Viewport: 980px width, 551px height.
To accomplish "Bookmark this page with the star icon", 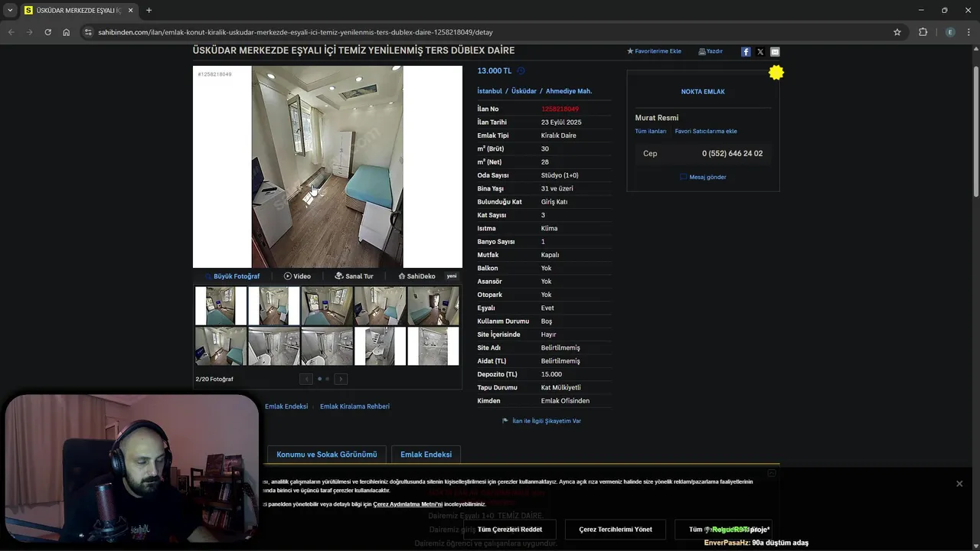I will (x=897, y=32).
